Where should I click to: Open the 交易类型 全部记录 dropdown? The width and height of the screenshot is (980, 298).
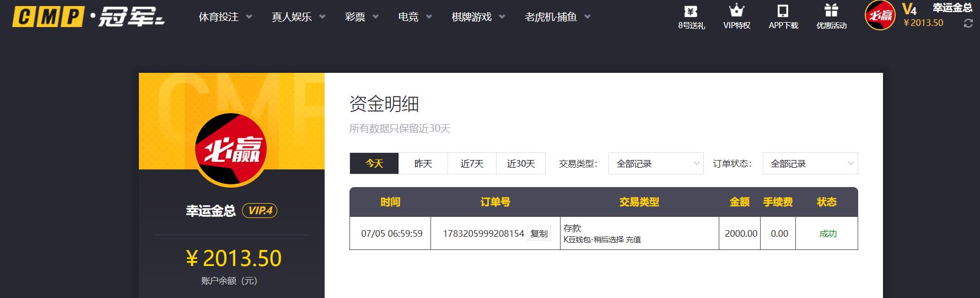click(656, 163)
